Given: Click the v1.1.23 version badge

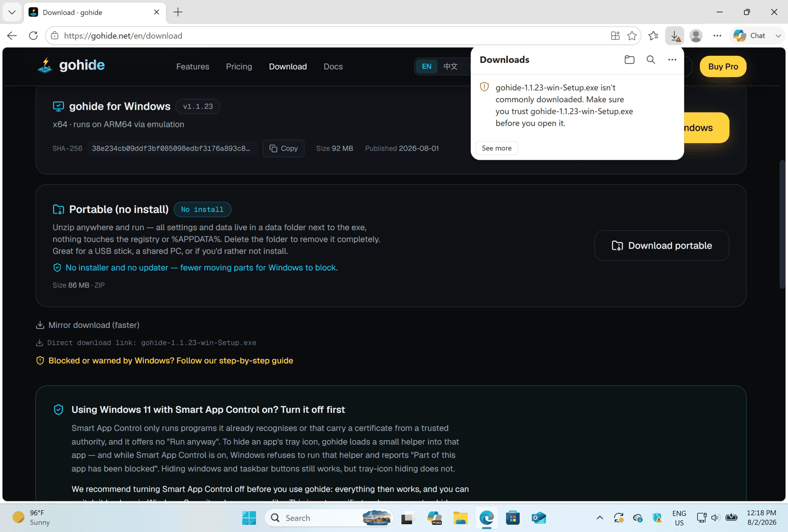Looking at the screenshot, I should (198, 107).
